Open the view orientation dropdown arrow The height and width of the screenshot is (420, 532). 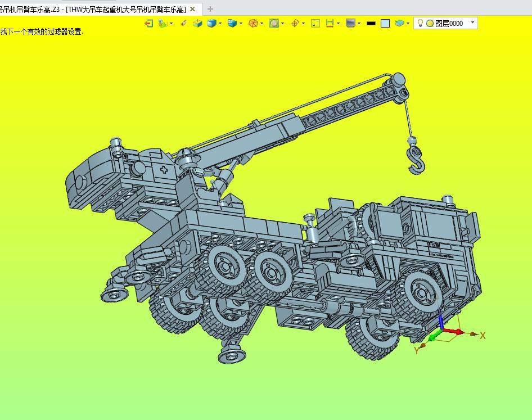(241, 24)
